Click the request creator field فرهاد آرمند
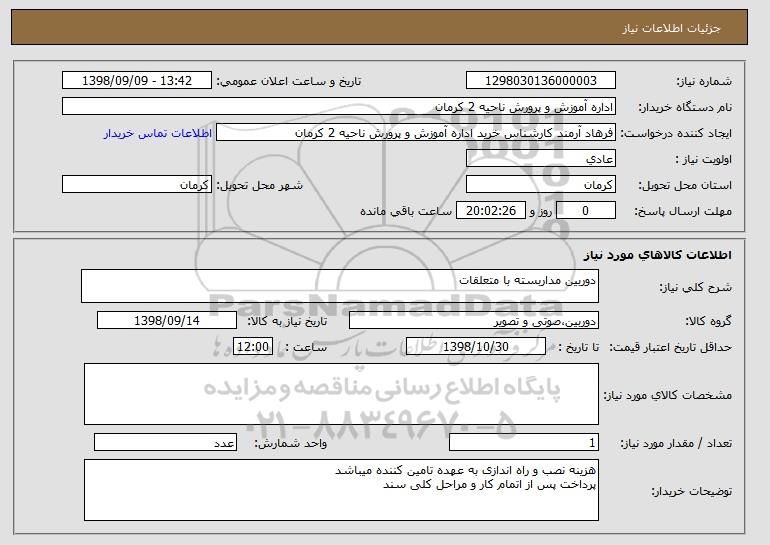This screenshot has height=545, width=770. pyautogui.click(x=416, y=133)
